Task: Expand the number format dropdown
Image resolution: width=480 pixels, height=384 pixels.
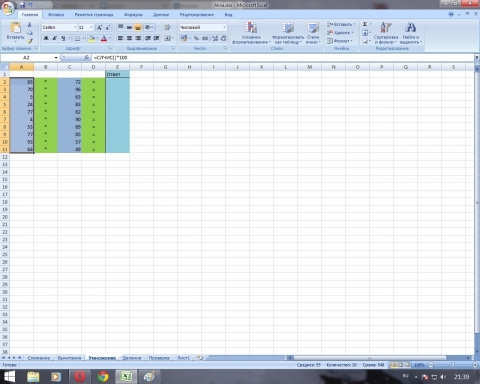Action: pos(224,27)
